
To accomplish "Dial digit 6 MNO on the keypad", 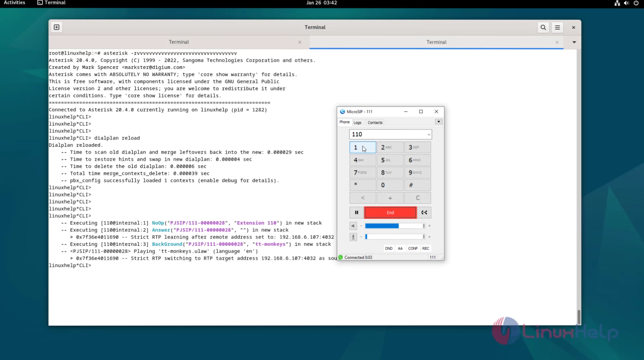I will 417,160.
